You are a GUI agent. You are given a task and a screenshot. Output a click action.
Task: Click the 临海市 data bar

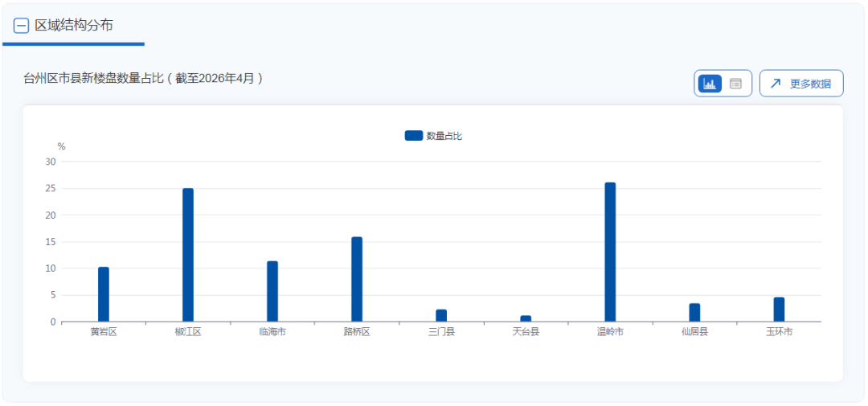click(x=272, y=291)
